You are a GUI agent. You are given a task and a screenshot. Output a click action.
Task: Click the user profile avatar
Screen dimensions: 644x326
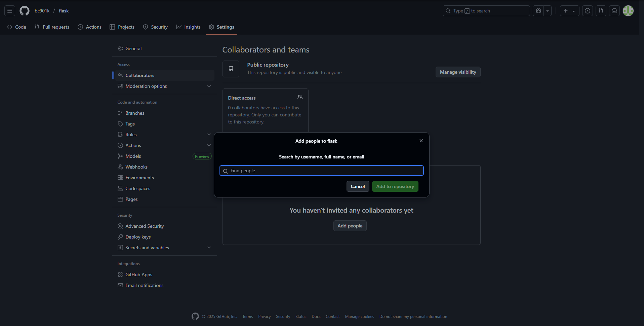[x=628, y=11]
